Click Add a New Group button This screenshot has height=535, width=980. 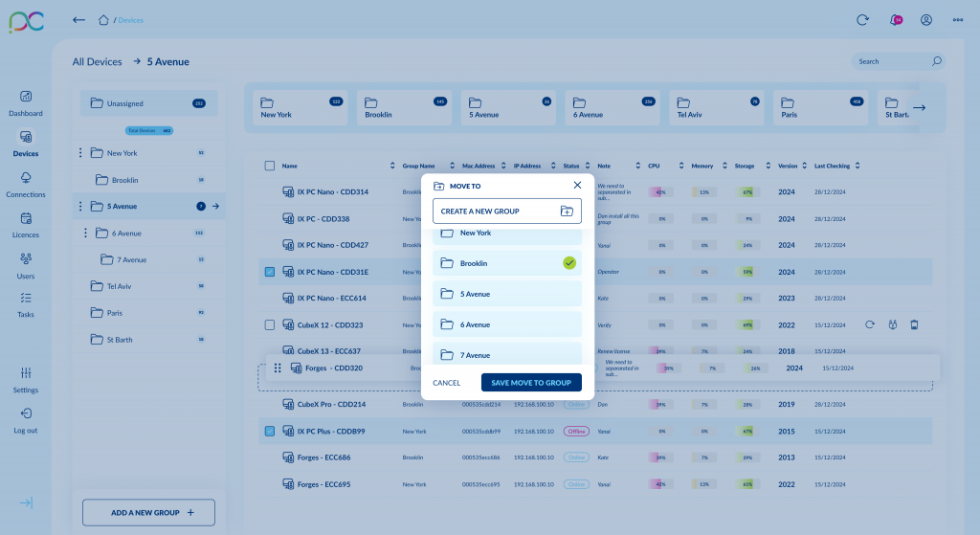click(148, 512)
